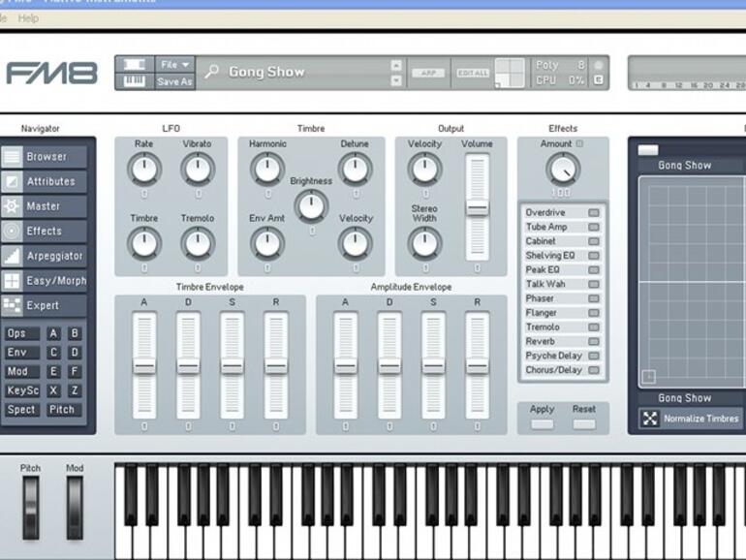Image resolution: width=746 pixels, height=560 pixels.
Task: Open the Spect expert page
Action: [22, 409]
